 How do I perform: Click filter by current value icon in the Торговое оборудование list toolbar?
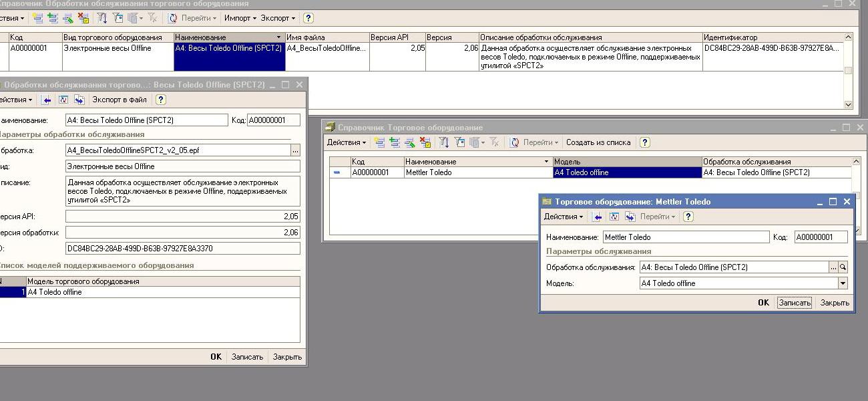click(460, 142)
